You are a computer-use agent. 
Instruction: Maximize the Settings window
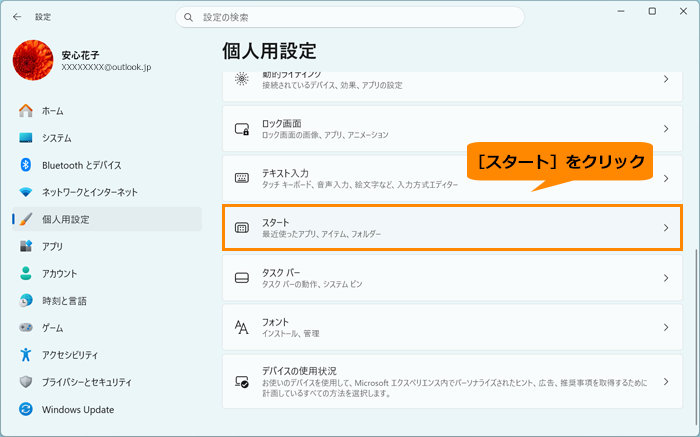(x=652, y=11)
